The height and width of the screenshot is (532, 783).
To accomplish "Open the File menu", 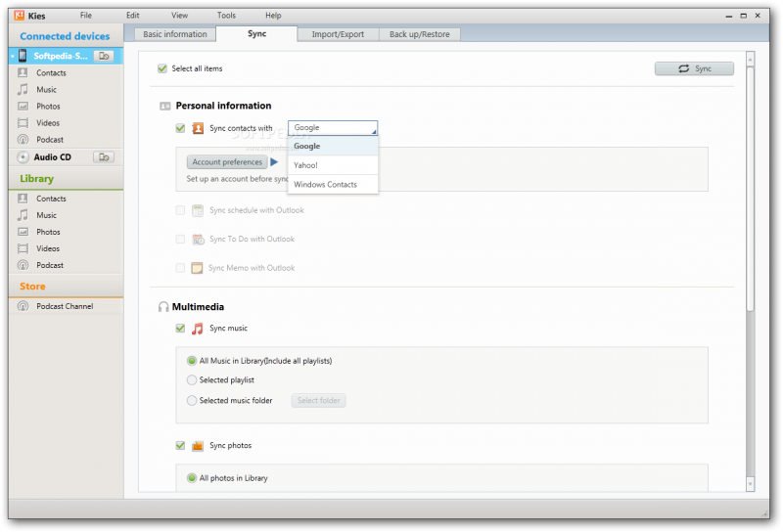I will 86,16.
